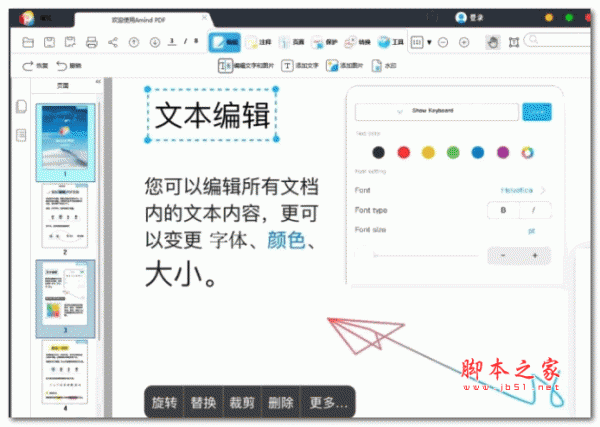Click the thumbnail panel vertical scrollbar
The width and height of the screenshot is (600, 427).
pyautogui.click(x=99, y=222)
